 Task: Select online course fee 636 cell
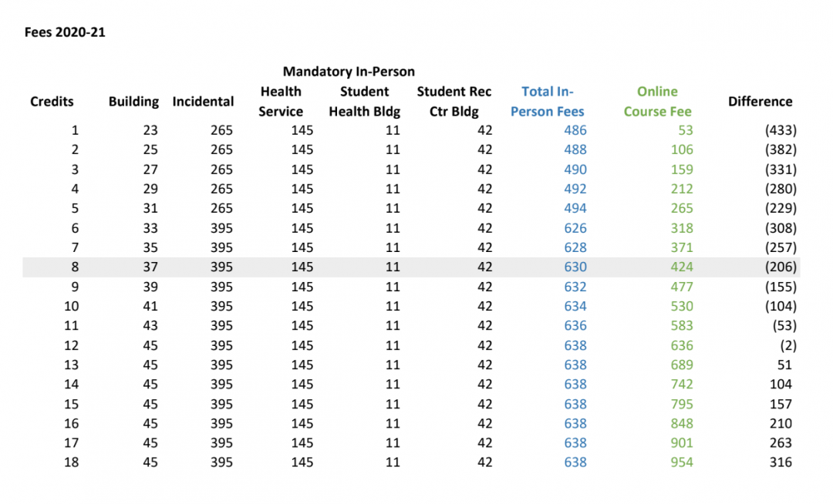(681, 345)
